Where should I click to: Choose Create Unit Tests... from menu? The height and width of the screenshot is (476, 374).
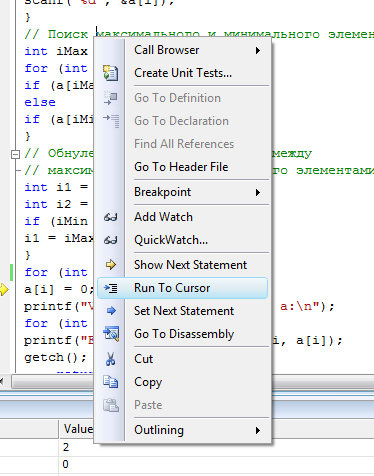[183, 73]
